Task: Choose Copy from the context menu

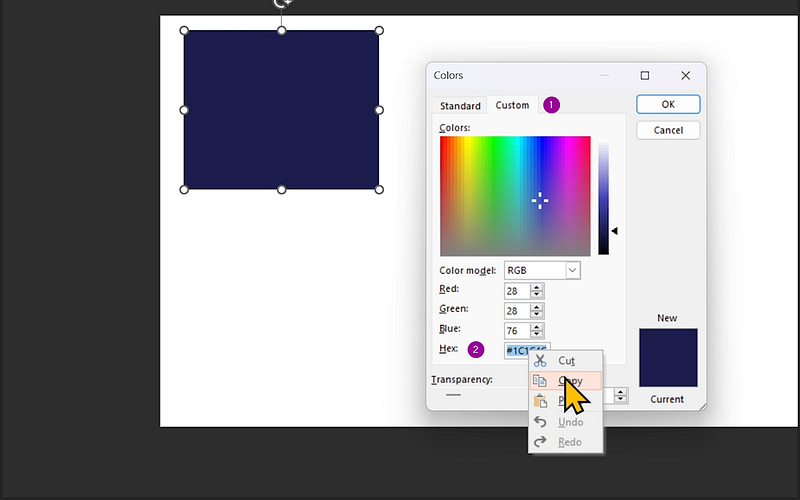Action: [x=566, y=381]
